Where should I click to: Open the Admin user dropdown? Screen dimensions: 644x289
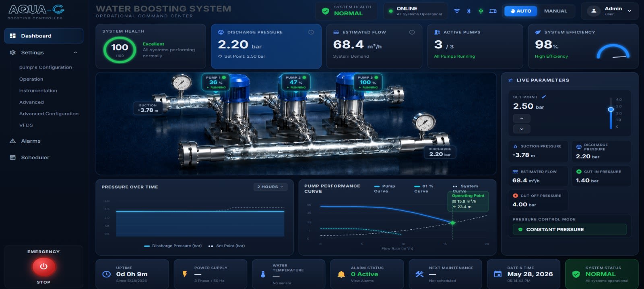tap(610, 11)
